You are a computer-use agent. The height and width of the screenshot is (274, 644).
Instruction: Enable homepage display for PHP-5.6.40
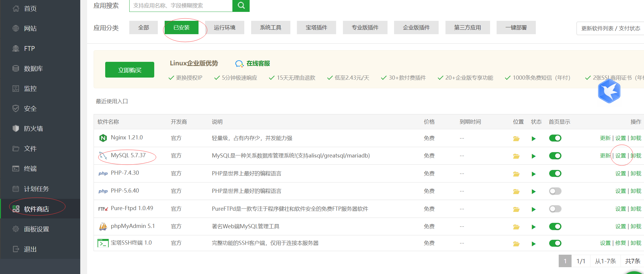pos(555,191)
